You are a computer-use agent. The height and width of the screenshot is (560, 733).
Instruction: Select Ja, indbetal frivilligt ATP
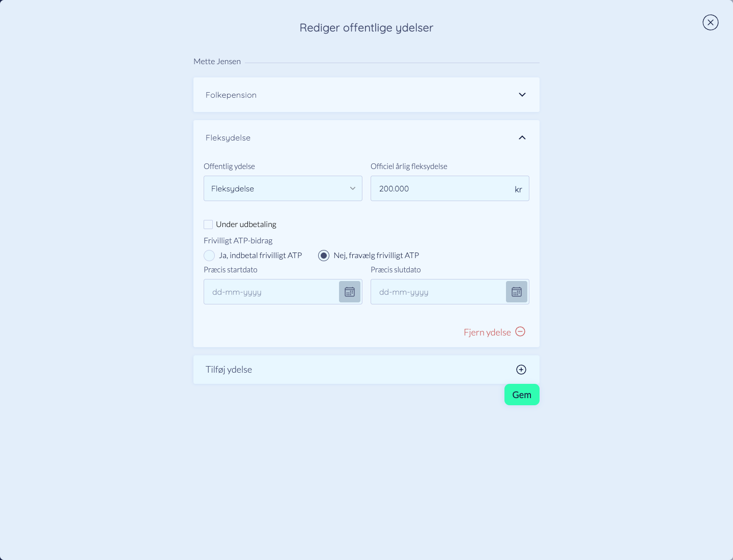pos(209,256)
